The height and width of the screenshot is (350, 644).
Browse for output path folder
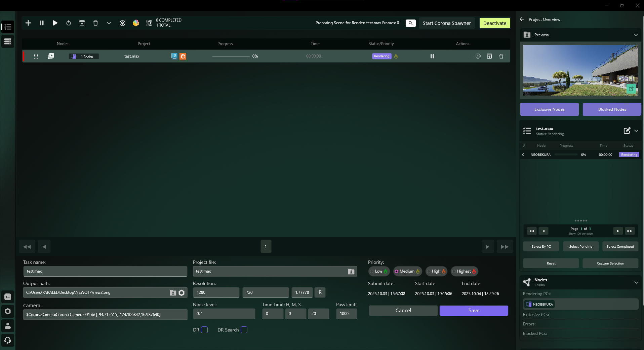173,293
